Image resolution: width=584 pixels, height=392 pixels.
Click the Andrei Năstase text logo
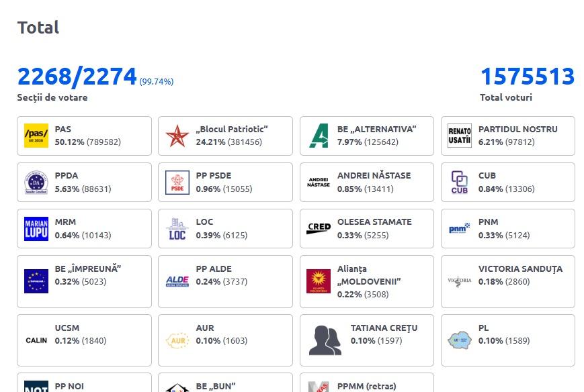pos(319,182)
